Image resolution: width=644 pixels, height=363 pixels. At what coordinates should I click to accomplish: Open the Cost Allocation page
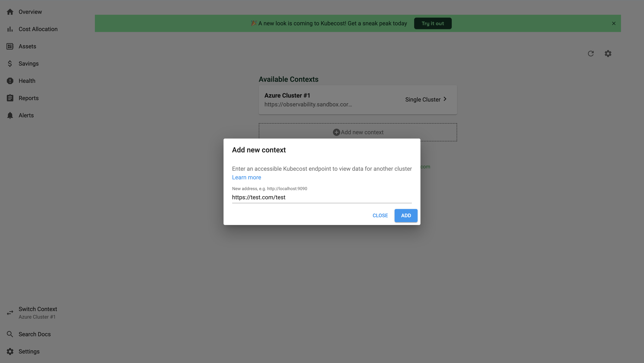click(38, 29)
